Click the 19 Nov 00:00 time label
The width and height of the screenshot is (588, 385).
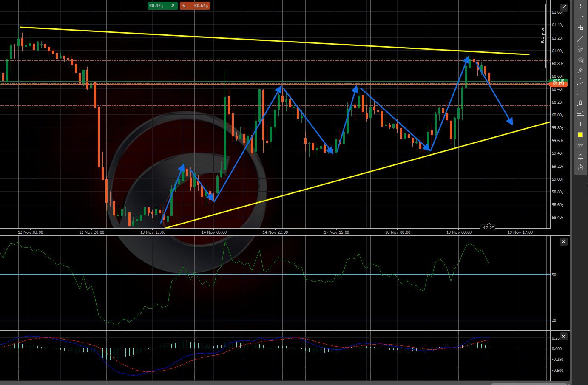[x=459, y=232]
